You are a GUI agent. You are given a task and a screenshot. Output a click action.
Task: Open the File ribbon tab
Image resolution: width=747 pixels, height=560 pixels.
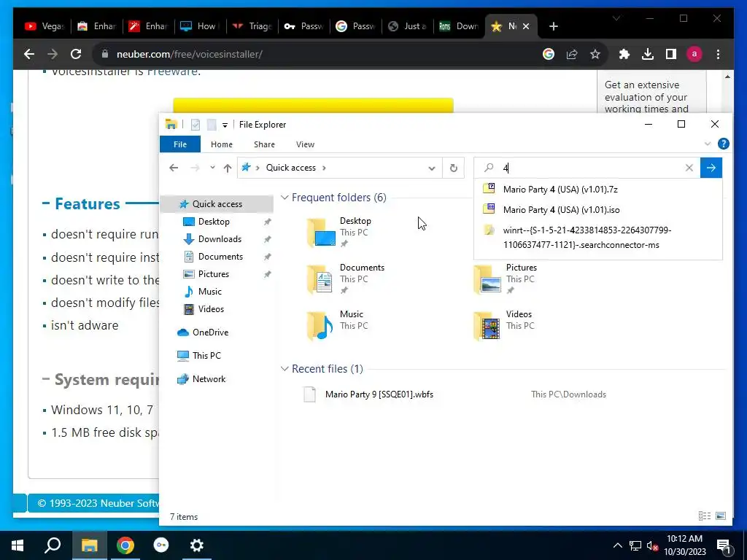(x=180, y=144)
